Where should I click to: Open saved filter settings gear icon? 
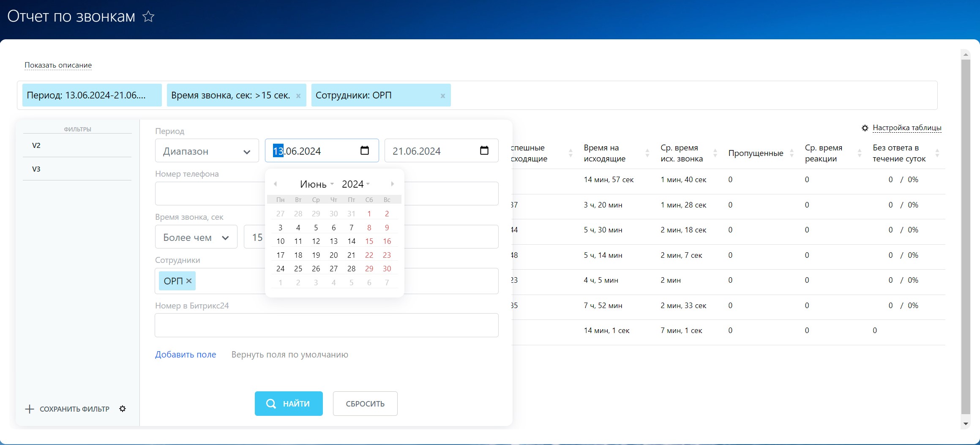pyautogui.click(x=123, y=409)
